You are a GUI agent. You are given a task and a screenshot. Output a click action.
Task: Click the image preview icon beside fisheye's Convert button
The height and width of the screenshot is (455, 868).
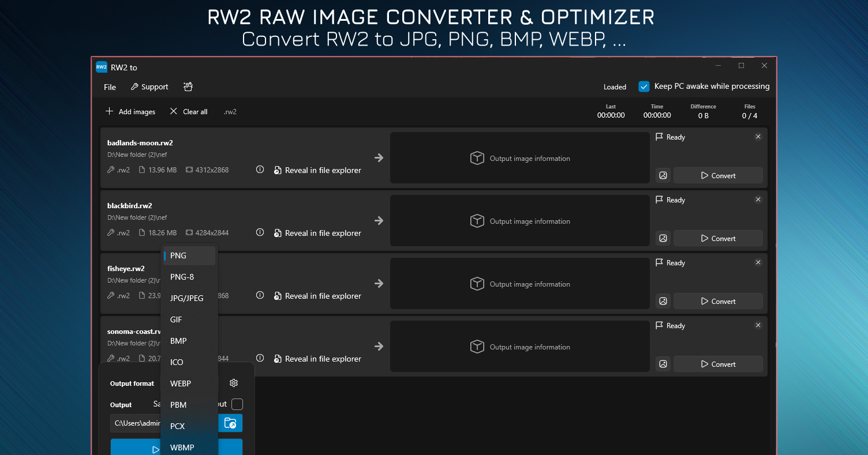pos(663,301)
